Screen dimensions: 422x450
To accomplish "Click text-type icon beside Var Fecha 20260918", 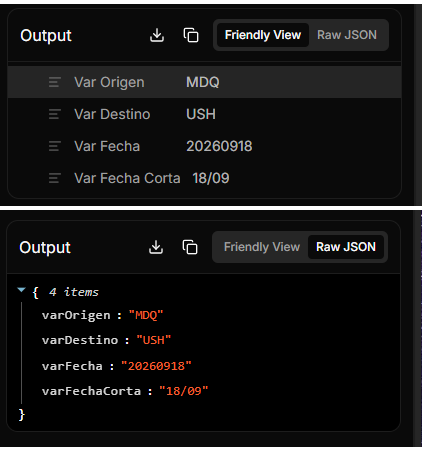I will coord(55,146).
